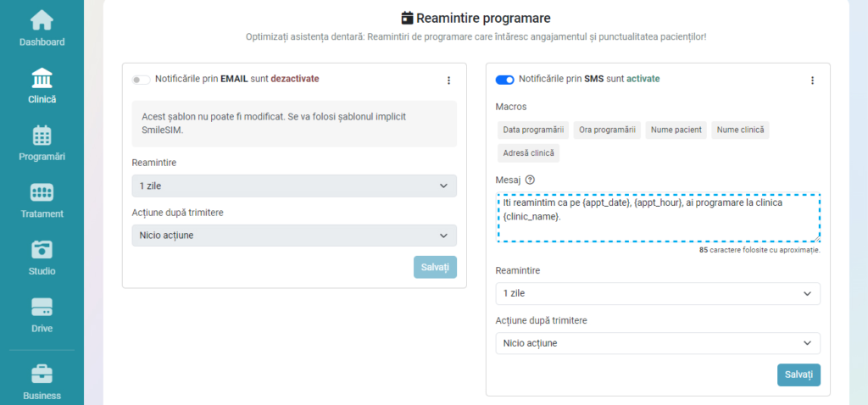The height and width of the screenshot is (405, 868).
Task: Open the Studio camera icon
Action: pos(42,251)
